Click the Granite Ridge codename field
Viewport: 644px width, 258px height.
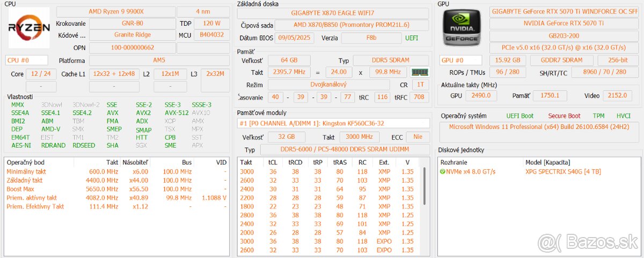pos(132,35)
